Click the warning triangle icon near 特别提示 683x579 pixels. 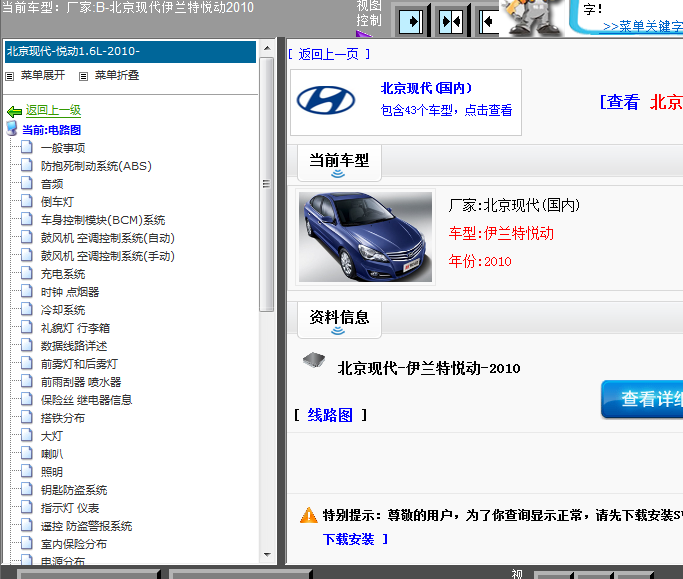pyautogui.click(x=309, y=515)
